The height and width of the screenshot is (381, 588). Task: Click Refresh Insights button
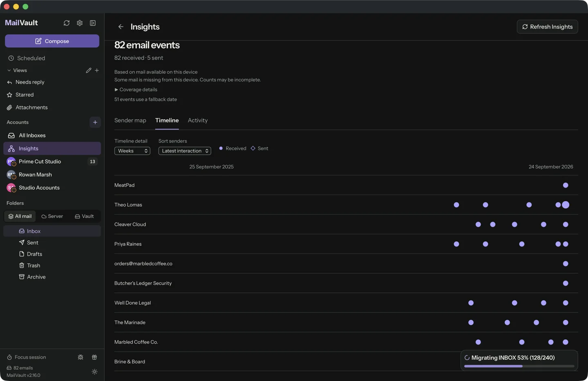click(x=547, y=27)
